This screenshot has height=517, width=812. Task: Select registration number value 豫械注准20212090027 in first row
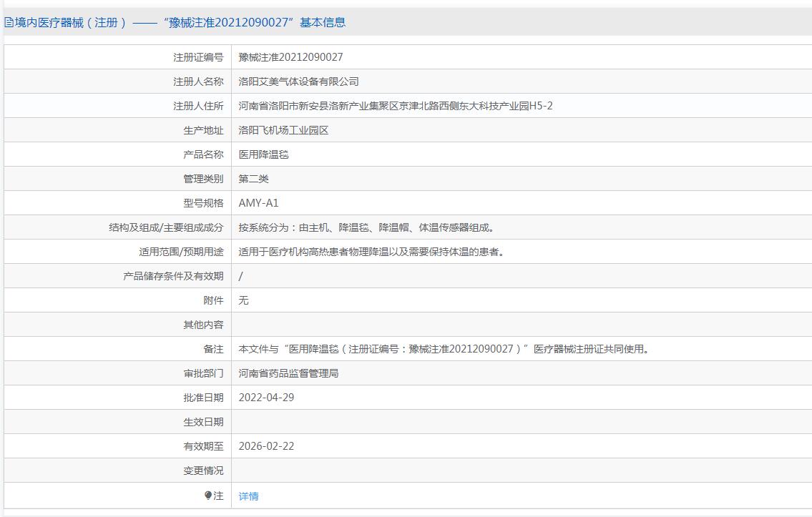tap(290, 57)
